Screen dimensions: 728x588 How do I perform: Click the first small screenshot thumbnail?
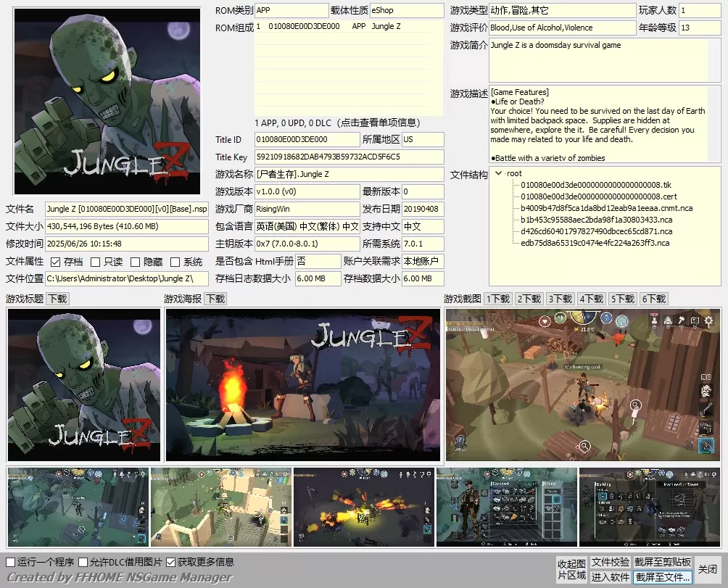click(x=76, y=508)
